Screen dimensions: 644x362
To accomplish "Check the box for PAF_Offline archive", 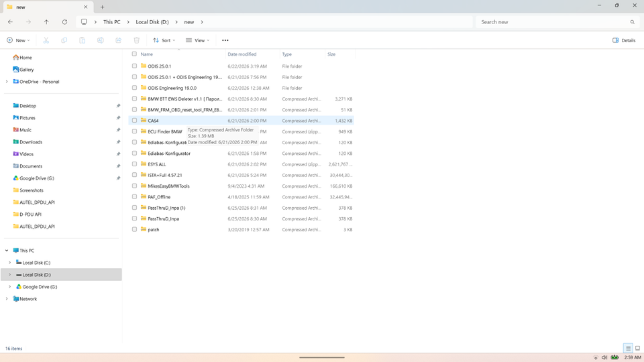I will 134,196.
